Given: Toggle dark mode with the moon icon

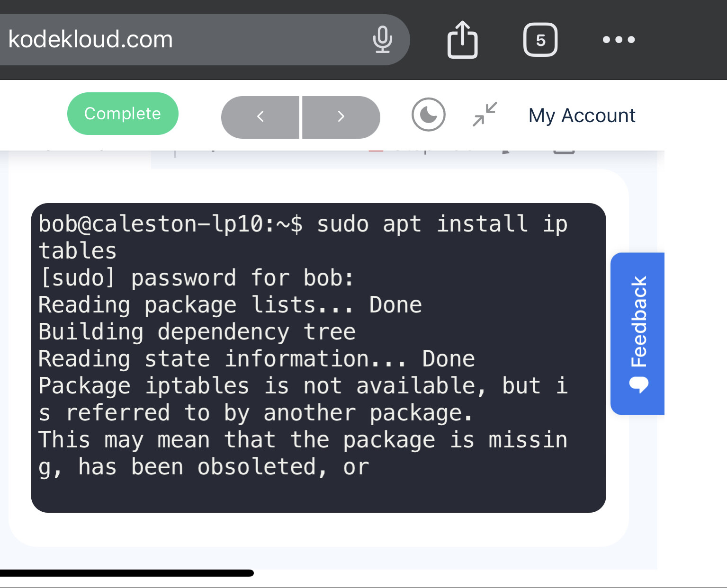Looking at the screenshot, I should coord(428,115).
